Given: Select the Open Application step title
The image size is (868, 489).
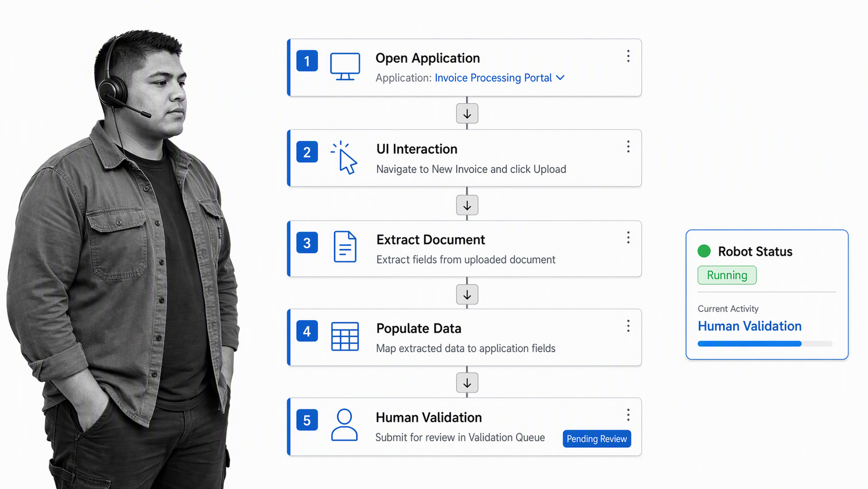Looking at the screenshot, I should [428, 58].
